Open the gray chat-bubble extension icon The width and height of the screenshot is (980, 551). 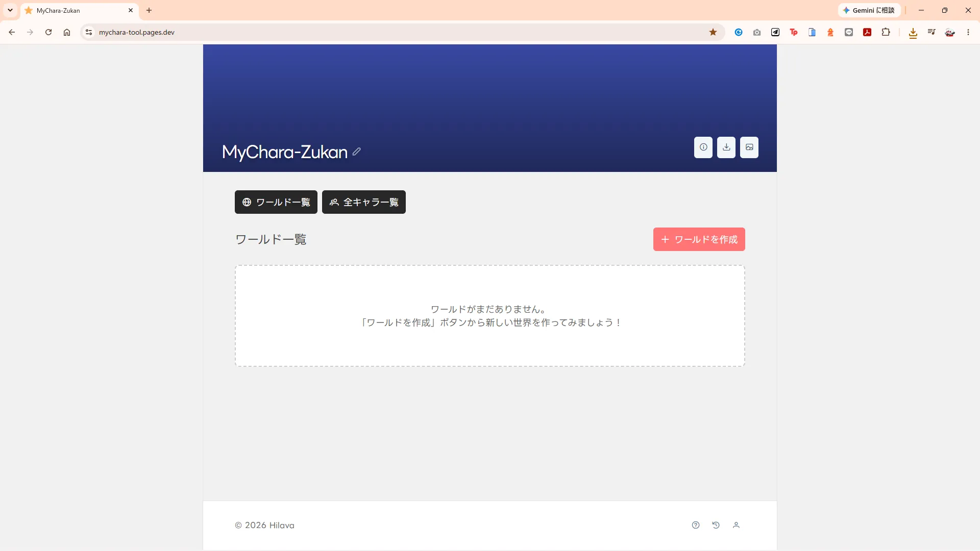pyautogui.click(x=849, y=32)
